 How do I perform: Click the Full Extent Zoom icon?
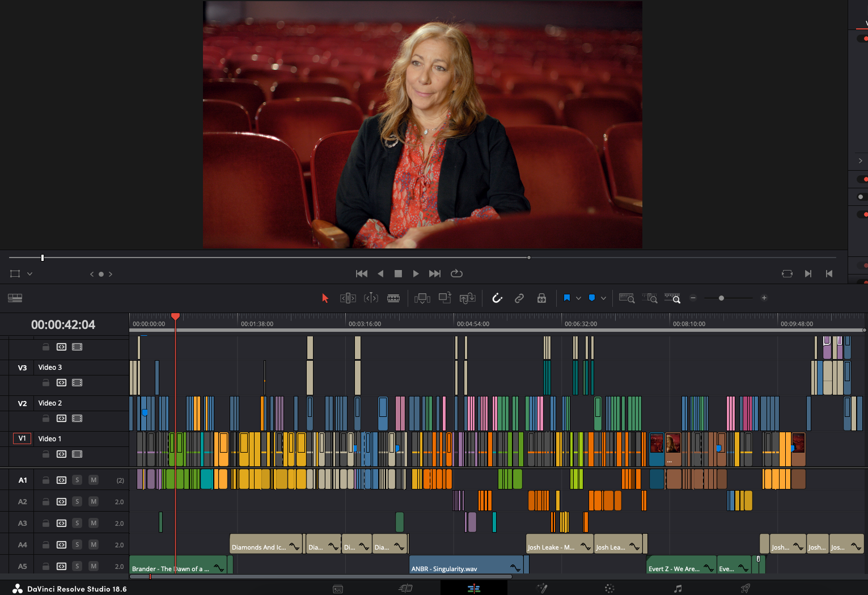pos(626,298)
